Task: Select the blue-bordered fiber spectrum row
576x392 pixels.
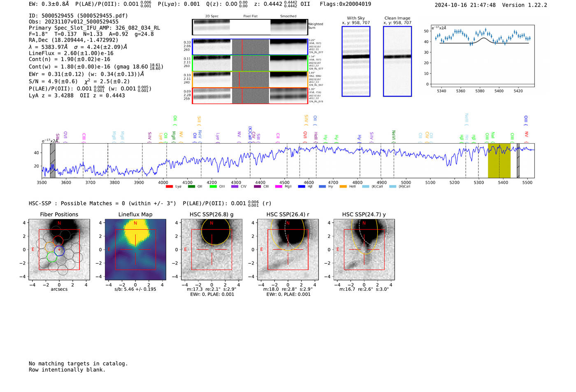Action: click(x=250, y=47)
